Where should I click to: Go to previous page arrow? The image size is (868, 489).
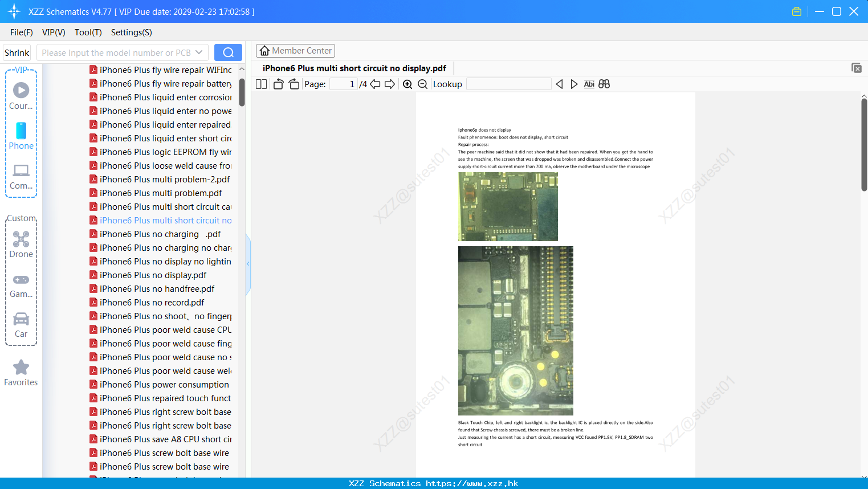tap(375, 84)
